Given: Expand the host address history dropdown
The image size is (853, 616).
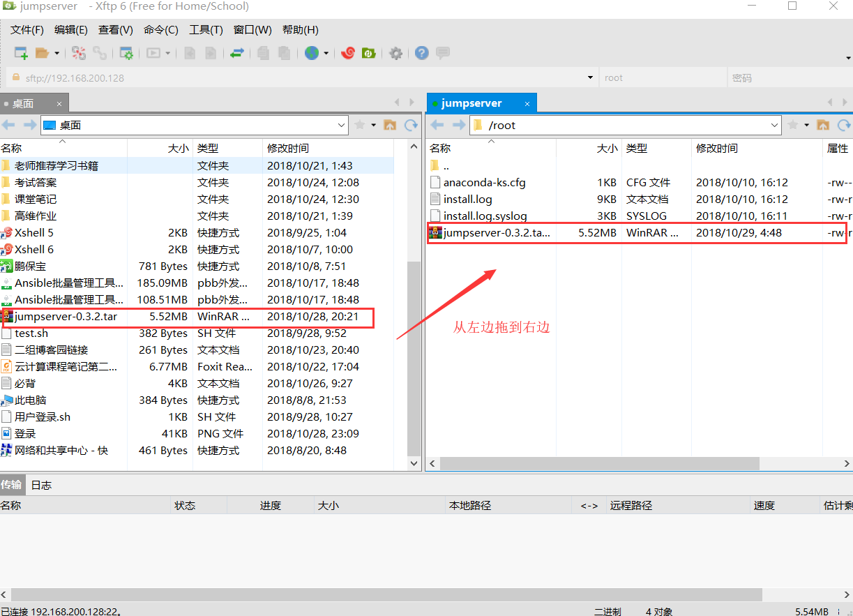Looking at the screenshot, I should [590, 77].
